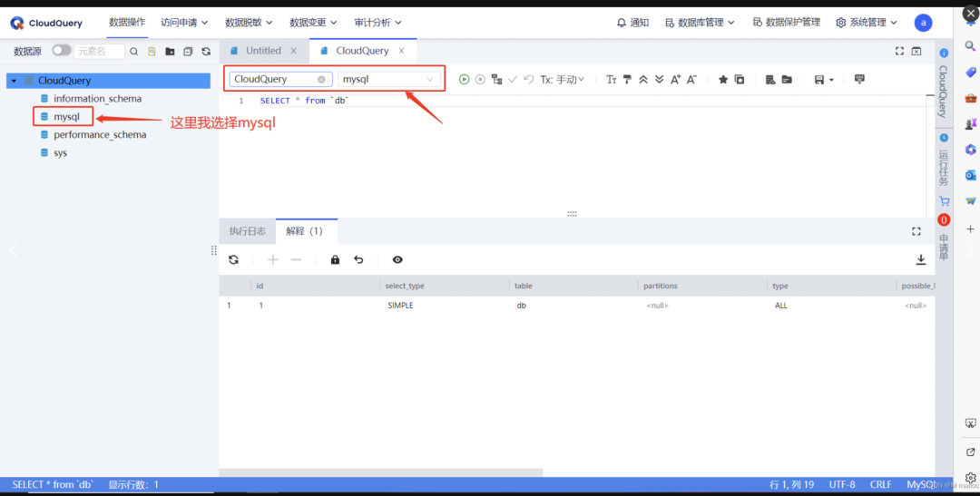The width and height of the screenshot is (980, 496).
Task: Refresh the data source tree
Action: (206, 51)
